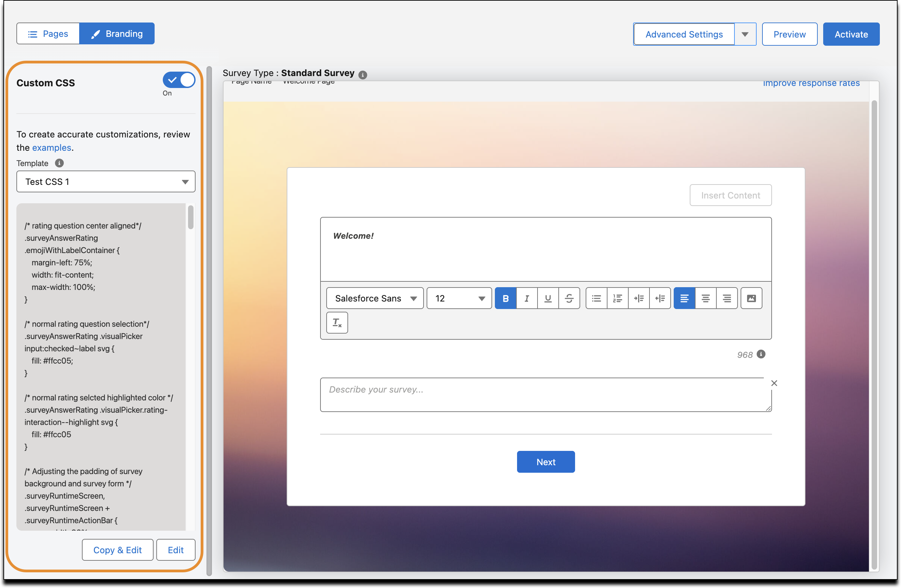Open the Salesforce Sans font dropdown
Screen dimensions: 901x588
(x=375, y=298)
